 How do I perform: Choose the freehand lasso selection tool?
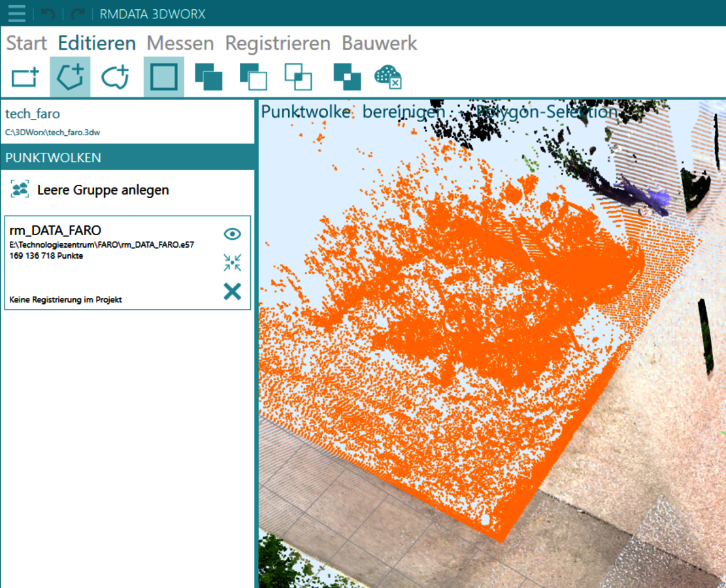click(115, 77)
